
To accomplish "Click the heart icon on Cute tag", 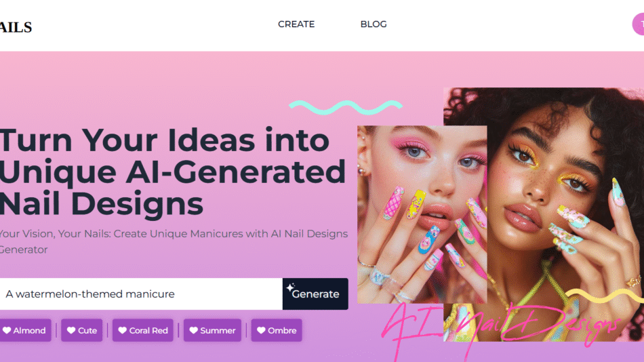I will (x=71, y=330).
